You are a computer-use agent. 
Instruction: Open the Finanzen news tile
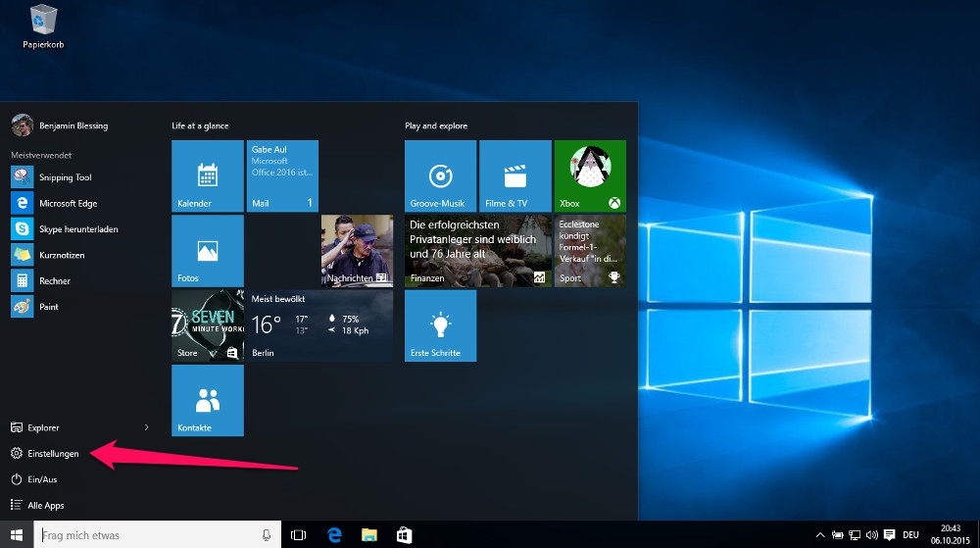(478, 251)
